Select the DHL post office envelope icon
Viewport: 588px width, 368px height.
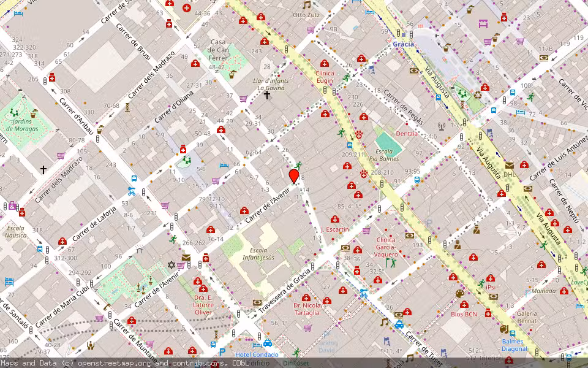(x=509, y=165)
